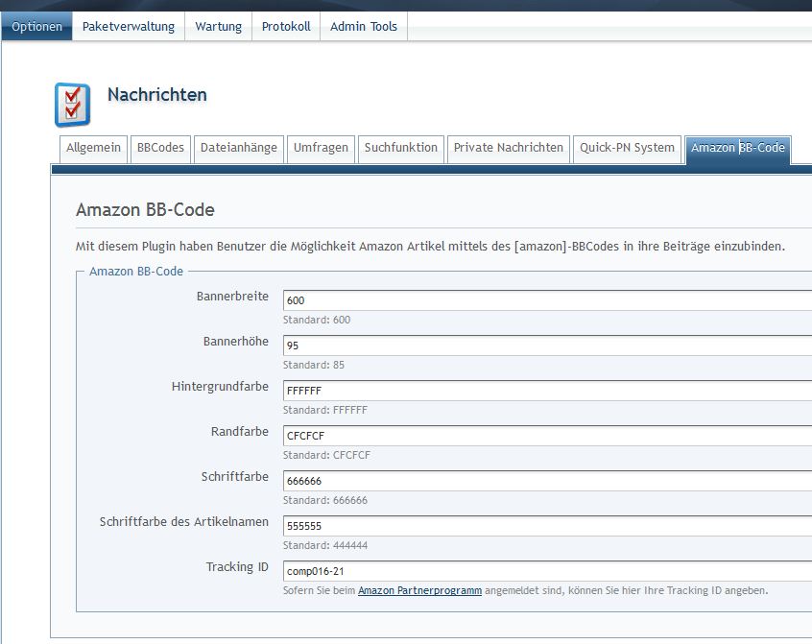Switch to the Quick-PN System tab

(627, 149)
